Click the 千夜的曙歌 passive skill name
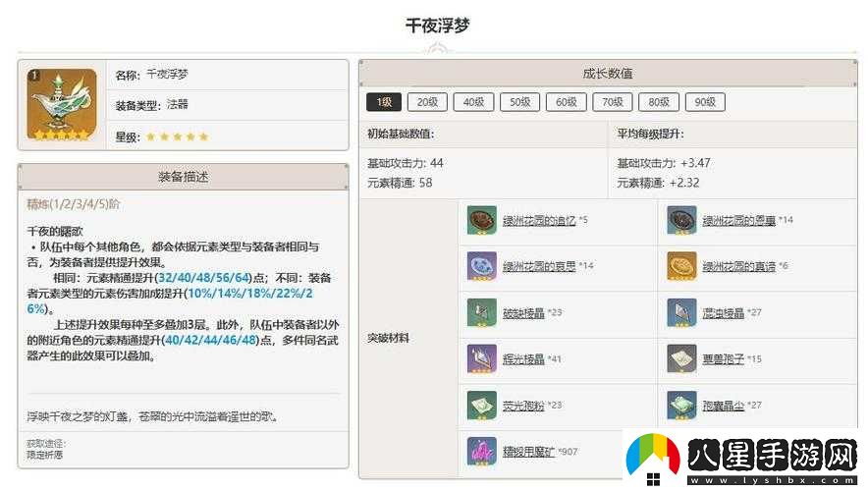This screenshot has height=491, width=868. tap(55, 231)
